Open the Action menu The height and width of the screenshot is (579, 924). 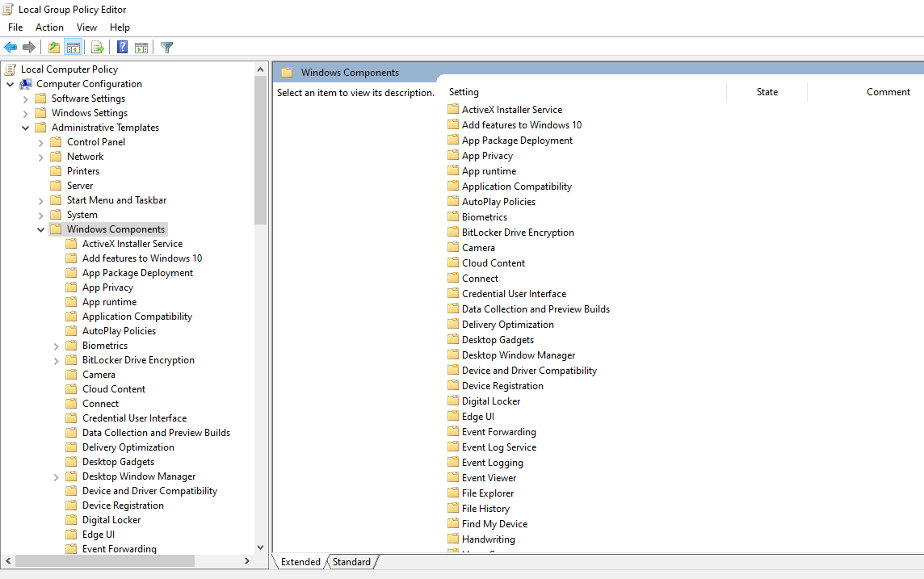(x=49, y=27)
